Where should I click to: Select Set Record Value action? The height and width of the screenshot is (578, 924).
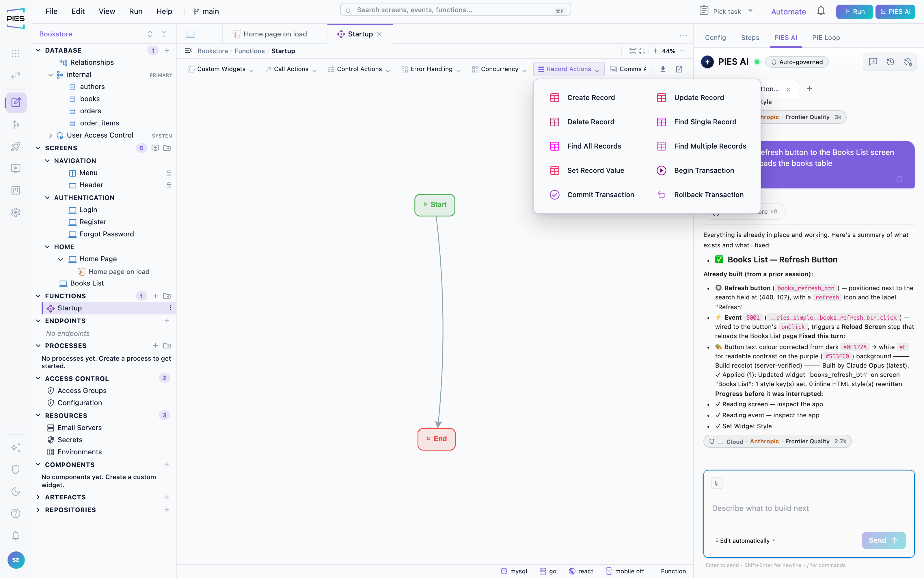click(x=587, y=171)
